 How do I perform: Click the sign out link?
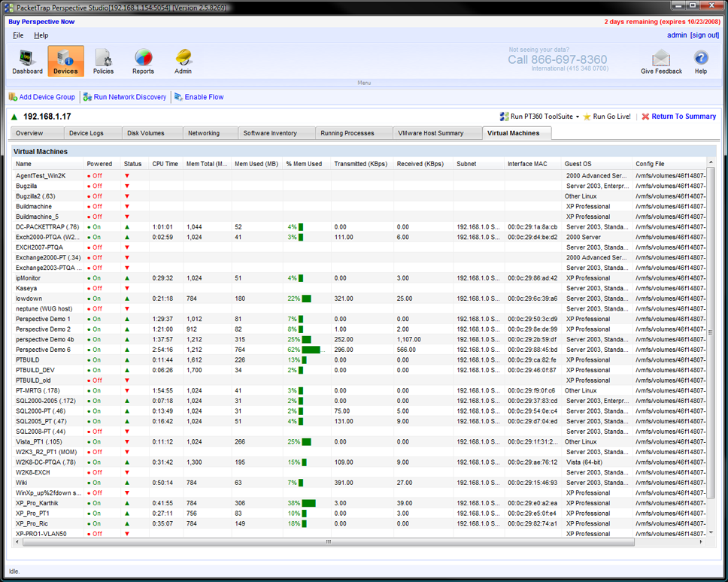click(x=705, y=35)
